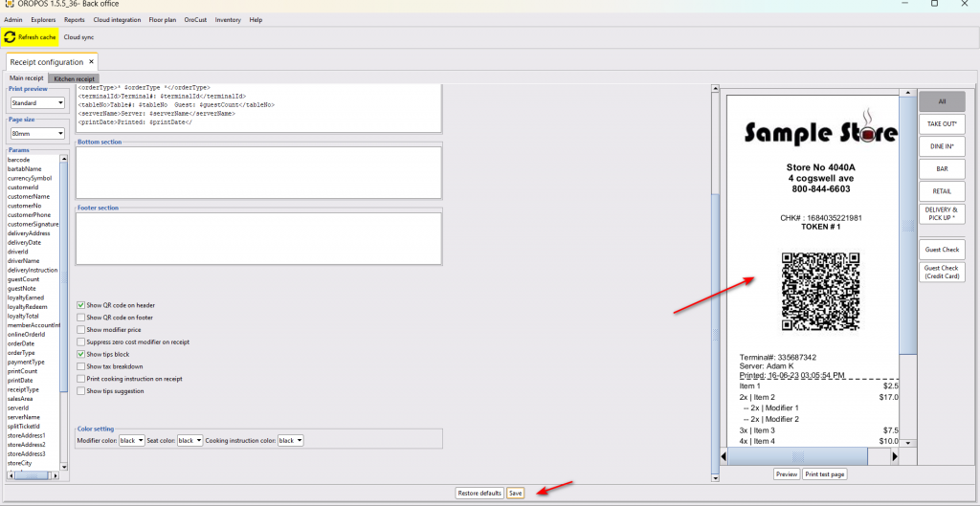Open the Page size 80mm dropdown
This screenshot has height=506, width=980.
point(36,134)
